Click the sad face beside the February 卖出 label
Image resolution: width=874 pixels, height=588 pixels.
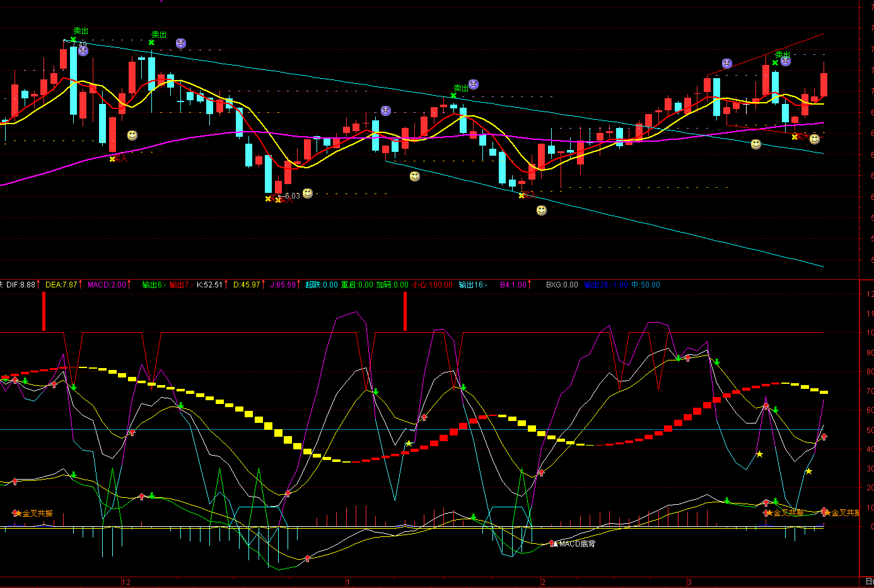(x=474, y=84)
